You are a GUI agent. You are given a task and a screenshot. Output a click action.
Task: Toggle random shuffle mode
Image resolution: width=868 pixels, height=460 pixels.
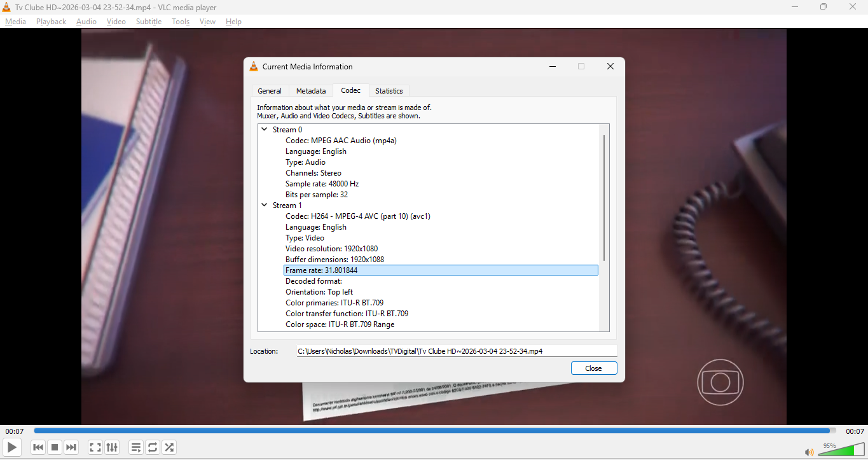(x=169, y=447)
